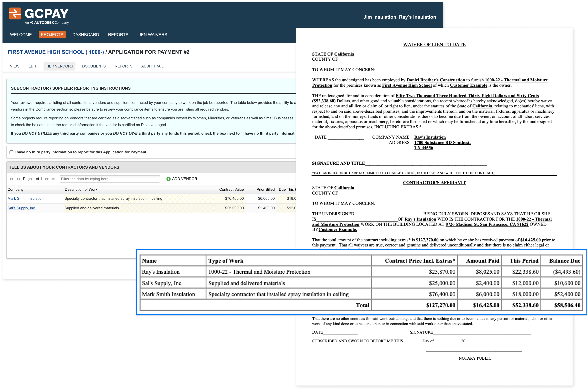The image size is (588, 390).
Task: Open the Lien Waivers menu
Action: (152, 35)
